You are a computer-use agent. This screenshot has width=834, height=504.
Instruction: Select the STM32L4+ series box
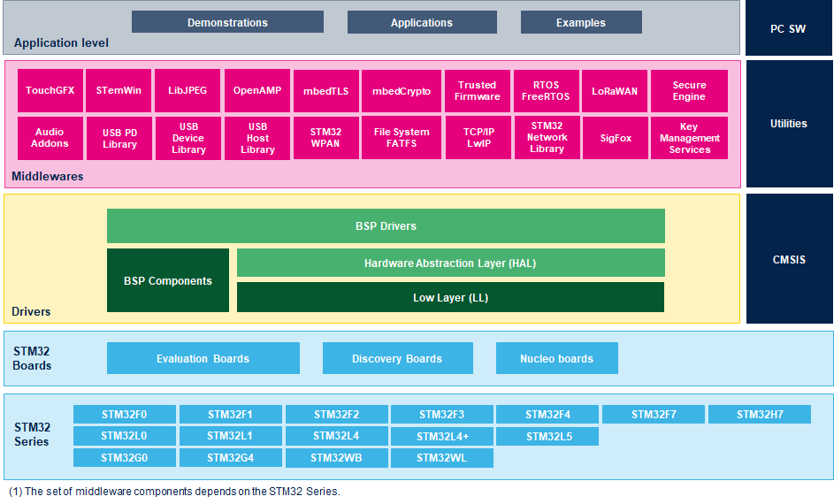tap(442, 437)
